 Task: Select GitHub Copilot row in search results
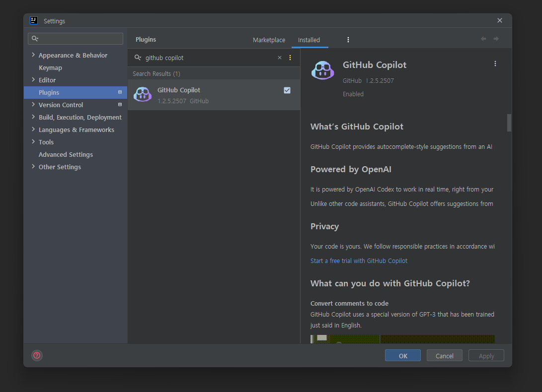214,95
